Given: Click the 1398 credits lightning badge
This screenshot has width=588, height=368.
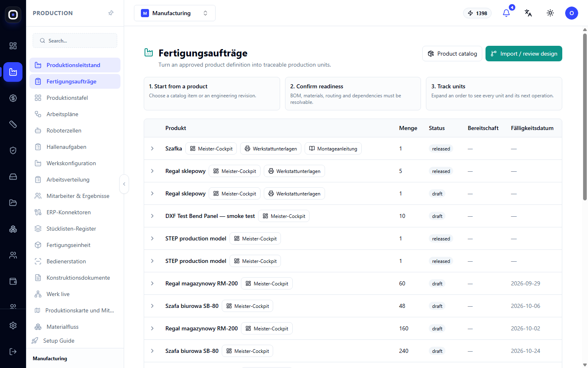Looking at the screenshot, I should (477, 13).
